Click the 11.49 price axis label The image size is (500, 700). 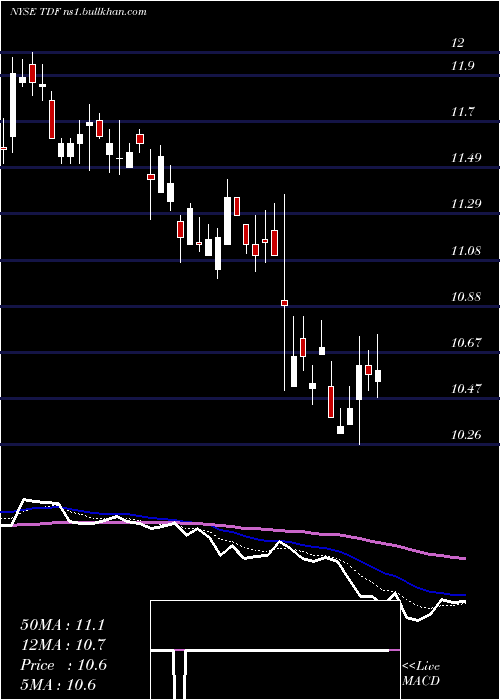click(x=466, y=158)
